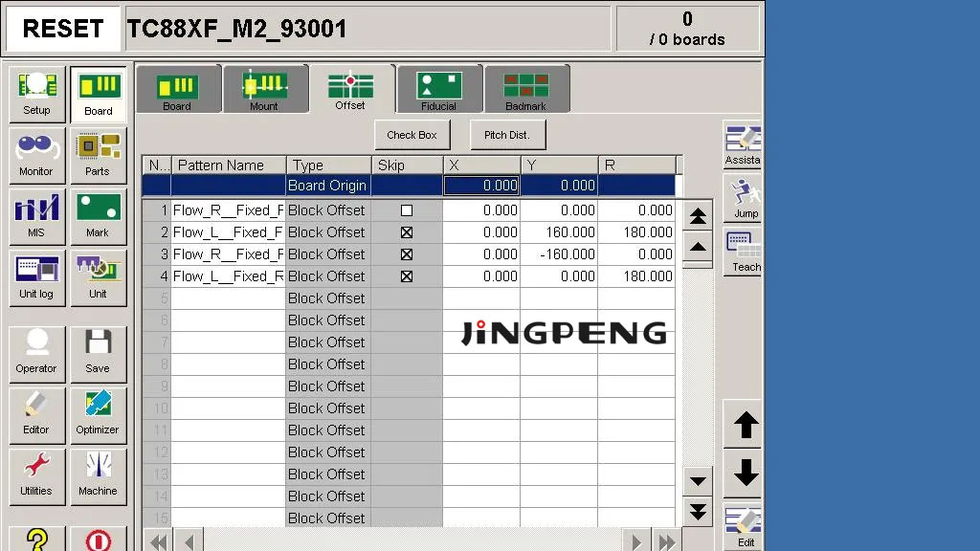Switch to the Badmark tab
Viewport: 980px width, 551px height.
click(x=526, y=89)
